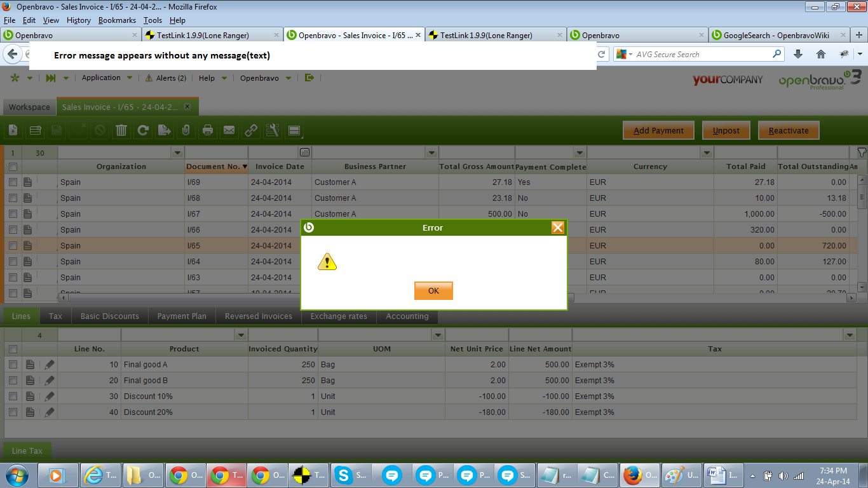Open linked items chain icon
The width and height of the screenshot is (868, 488).
[x=251, y=130]
